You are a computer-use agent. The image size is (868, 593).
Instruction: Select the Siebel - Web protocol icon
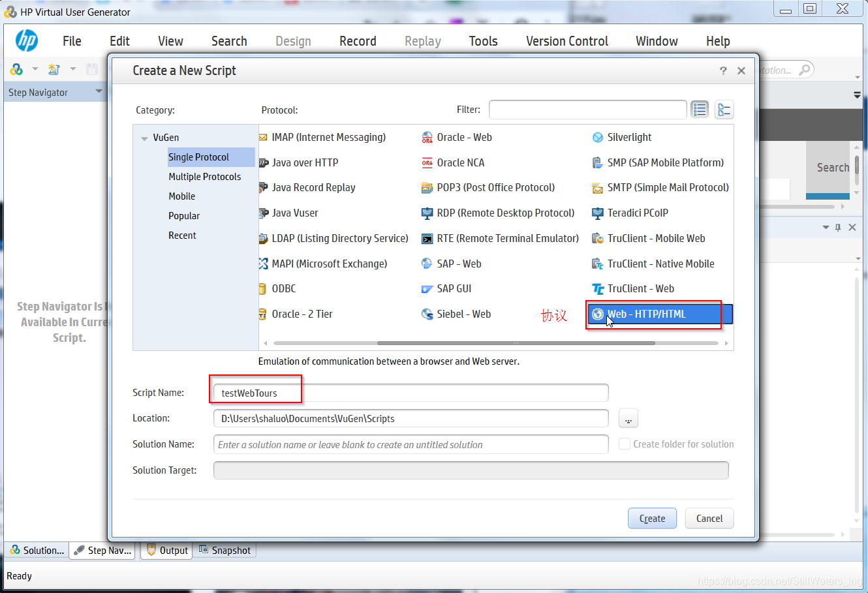coord(427,314)
